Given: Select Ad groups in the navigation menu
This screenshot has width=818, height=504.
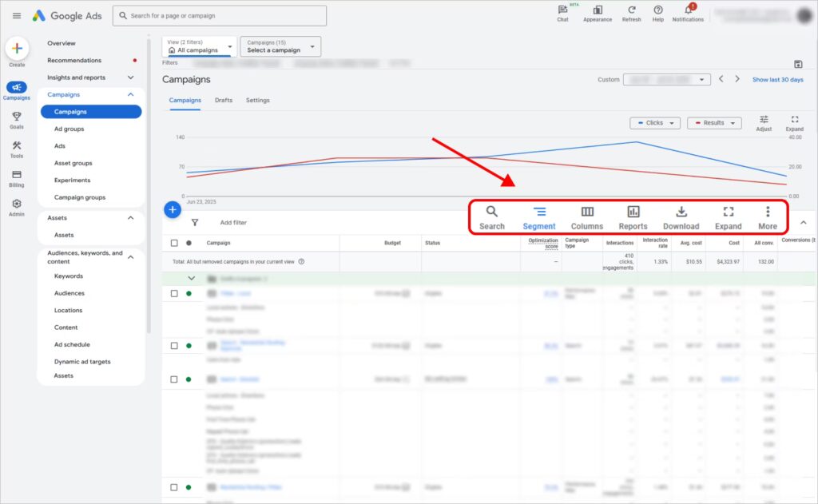Looking at the screenshot, I should pyautogui.click(x=69, y=129).
